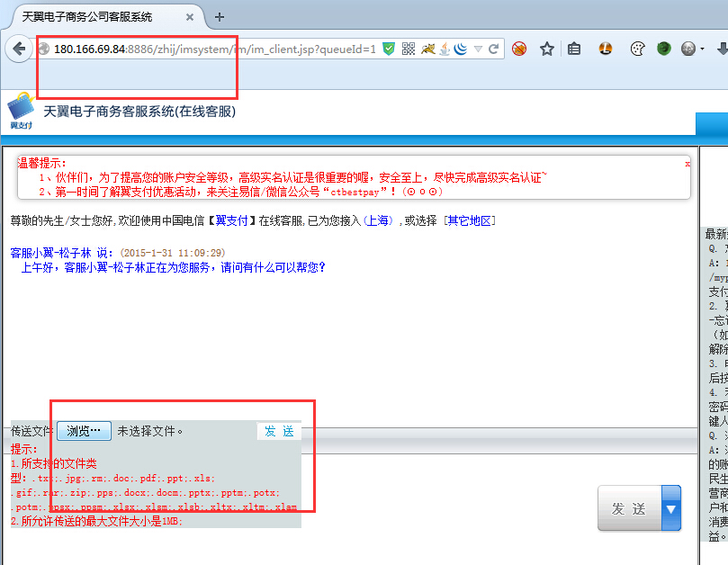Click the Java coffee cup icon

[445, 49]
